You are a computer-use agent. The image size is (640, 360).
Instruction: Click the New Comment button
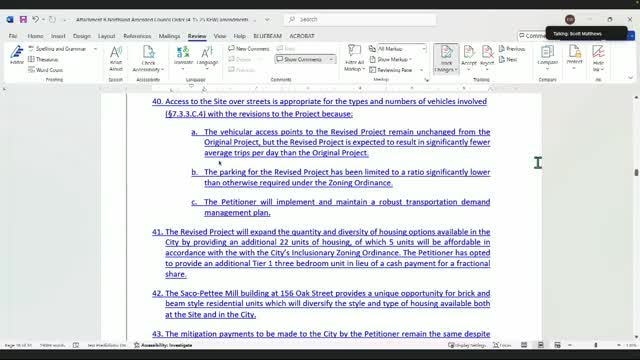click(x=249, y=49)
